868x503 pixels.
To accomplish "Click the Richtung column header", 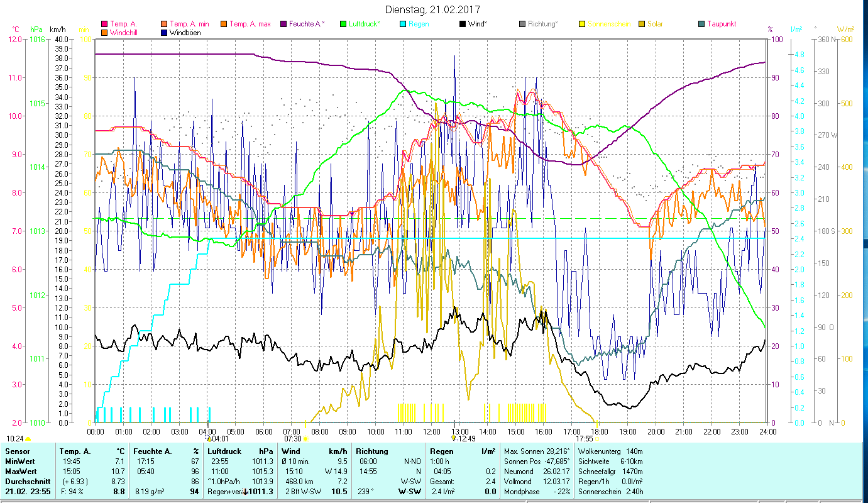I will pos(371,451).
